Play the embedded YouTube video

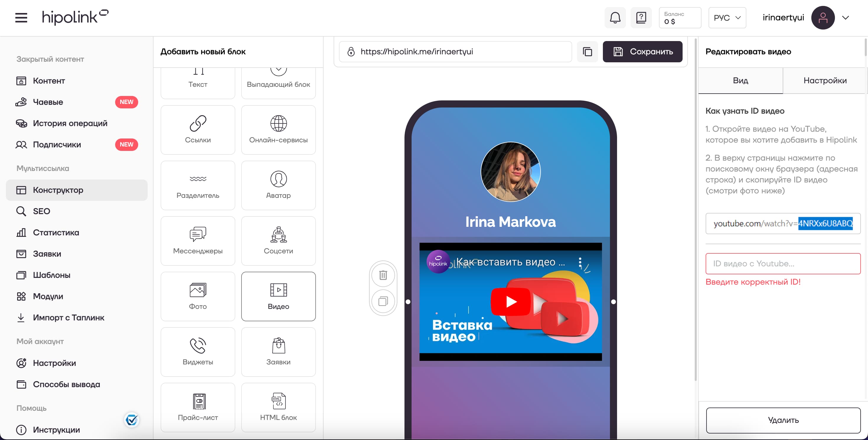tap(511, 302)
